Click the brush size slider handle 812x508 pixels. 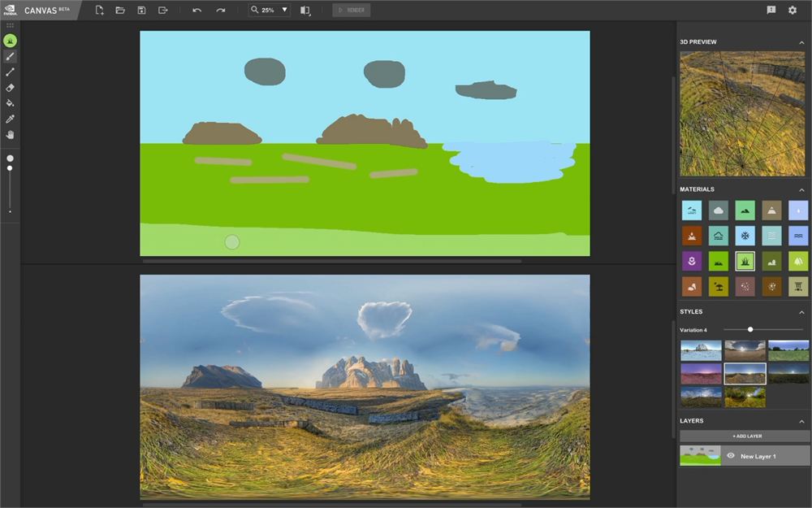(10, 168)
